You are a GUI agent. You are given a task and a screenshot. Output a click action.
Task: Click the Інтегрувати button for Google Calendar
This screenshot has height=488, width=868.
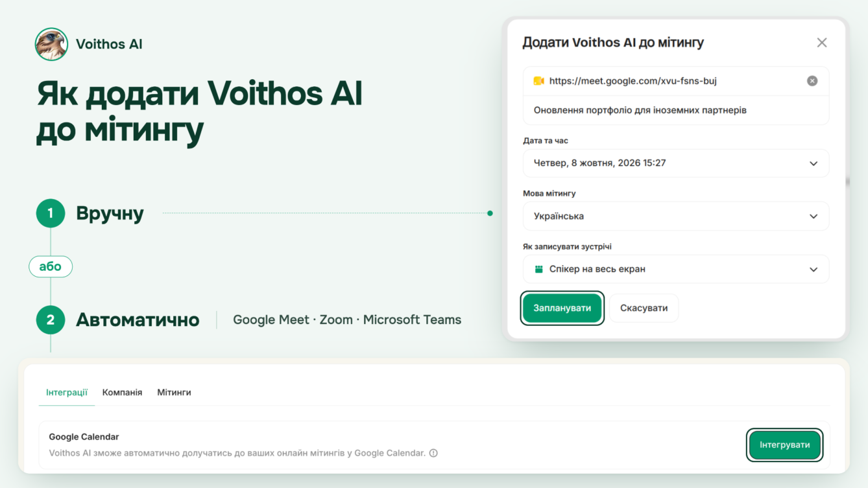(x=785, y=445)
